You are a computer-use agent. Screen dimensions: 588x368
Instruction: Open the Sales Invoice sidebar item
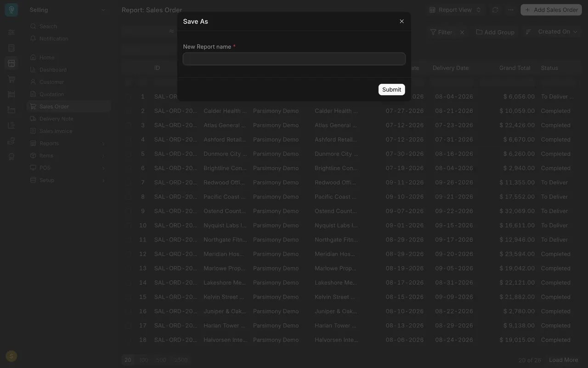[56, 131]
